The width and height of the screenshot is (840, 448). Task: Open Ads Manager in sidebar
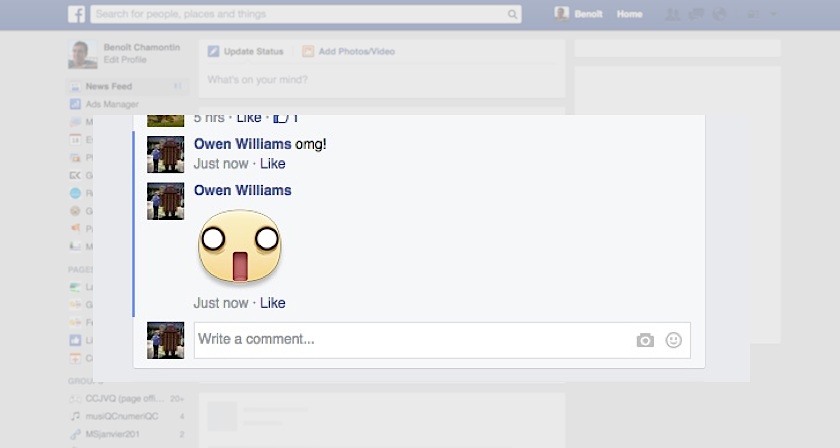(112, 104)
